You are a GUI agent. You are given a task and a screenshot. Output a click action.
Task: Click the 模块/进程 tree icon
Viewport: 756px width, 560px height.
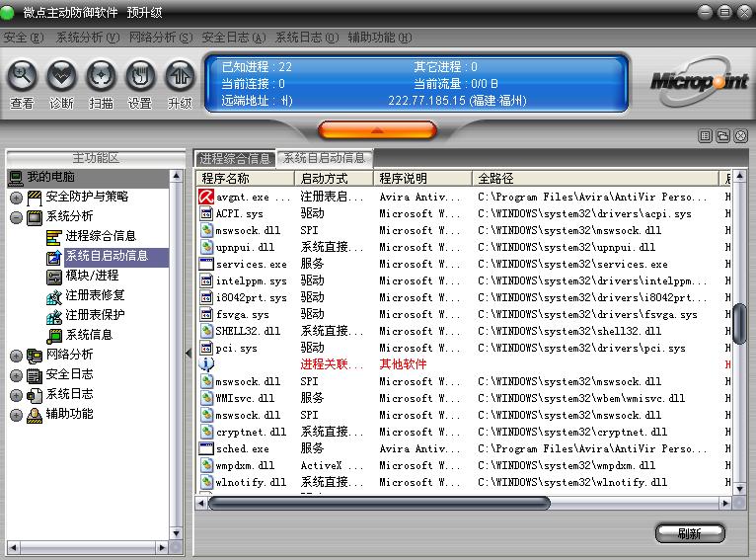54,277
